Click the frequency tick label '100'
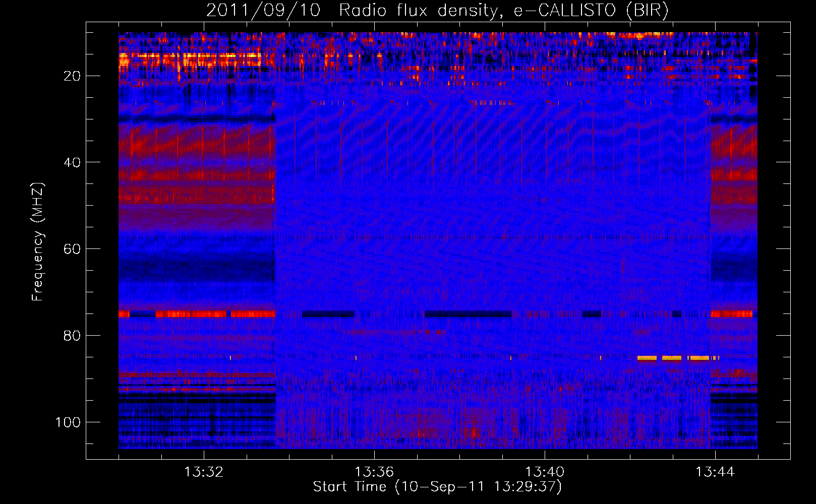 tap(68, 422)
